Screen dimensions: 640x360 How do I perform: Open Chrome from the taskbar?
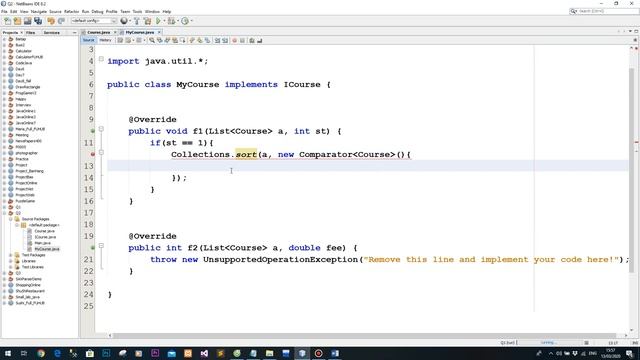point(40,353)
